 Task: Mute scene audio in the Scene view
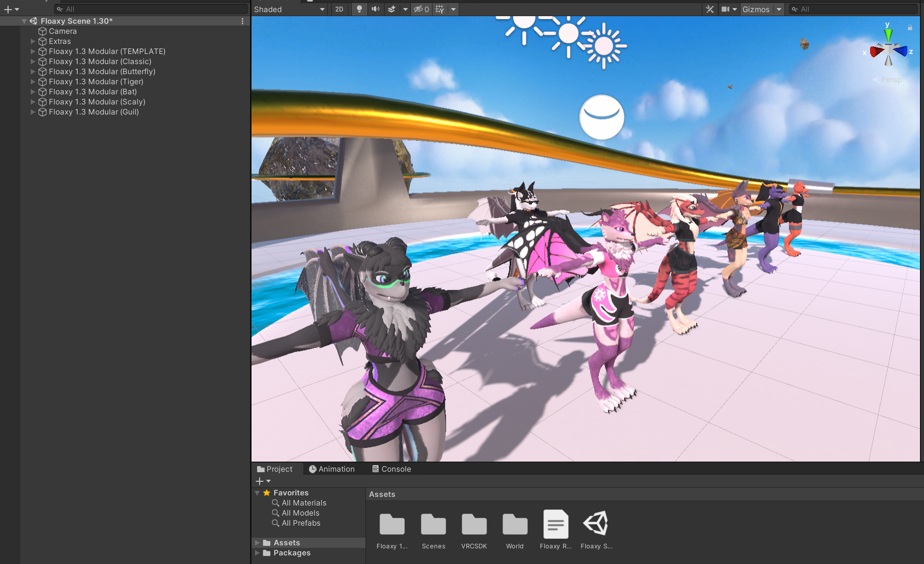tap(376, 9)
